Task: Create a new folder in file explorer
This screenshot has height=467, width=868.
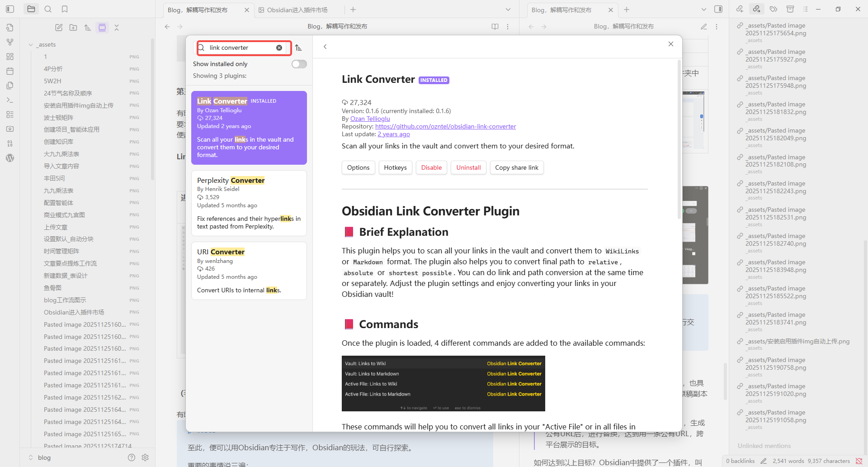Action: click(x=73, y=28)
